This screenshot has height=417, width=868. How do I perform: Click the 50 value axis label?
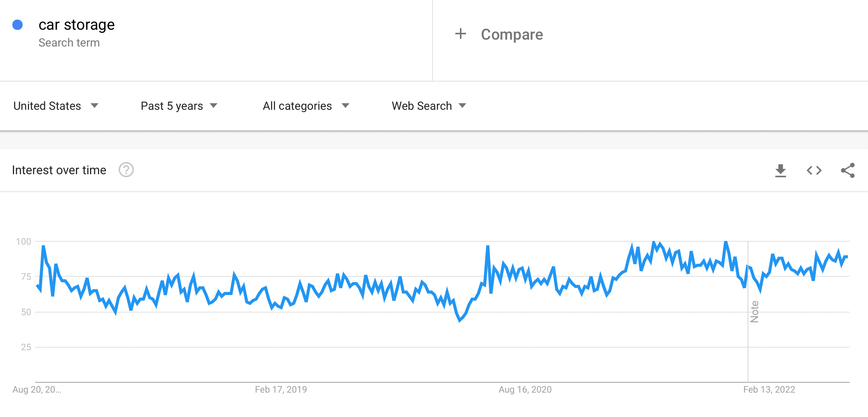[x=26, y=312]
